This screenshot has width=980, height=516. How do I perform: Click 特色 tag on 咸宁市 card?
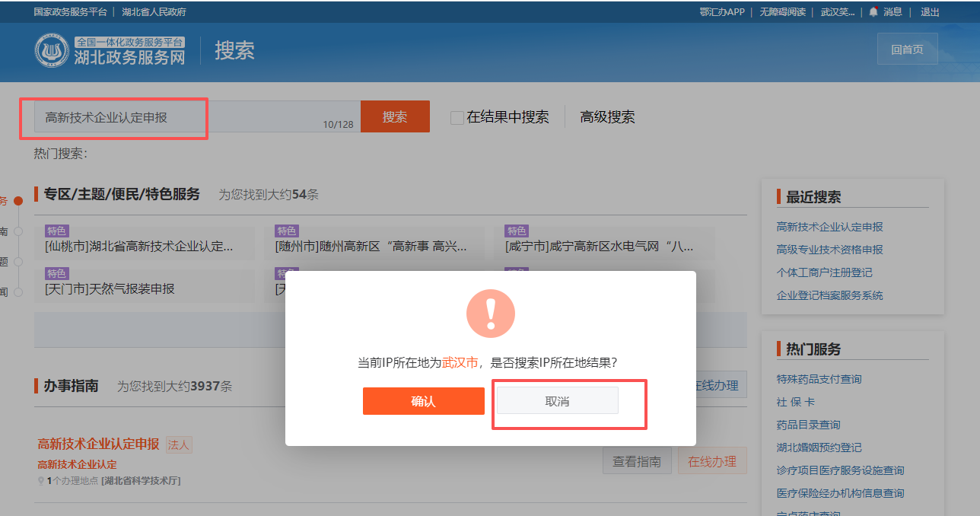517,231
